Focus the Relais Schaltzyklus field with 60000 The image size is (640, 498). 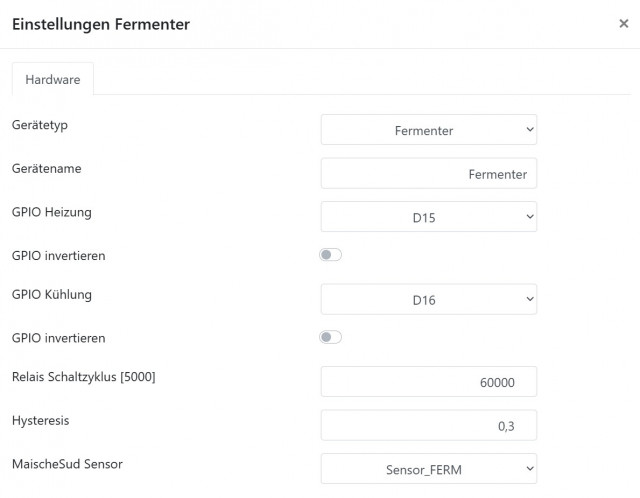tap(429, 382)
